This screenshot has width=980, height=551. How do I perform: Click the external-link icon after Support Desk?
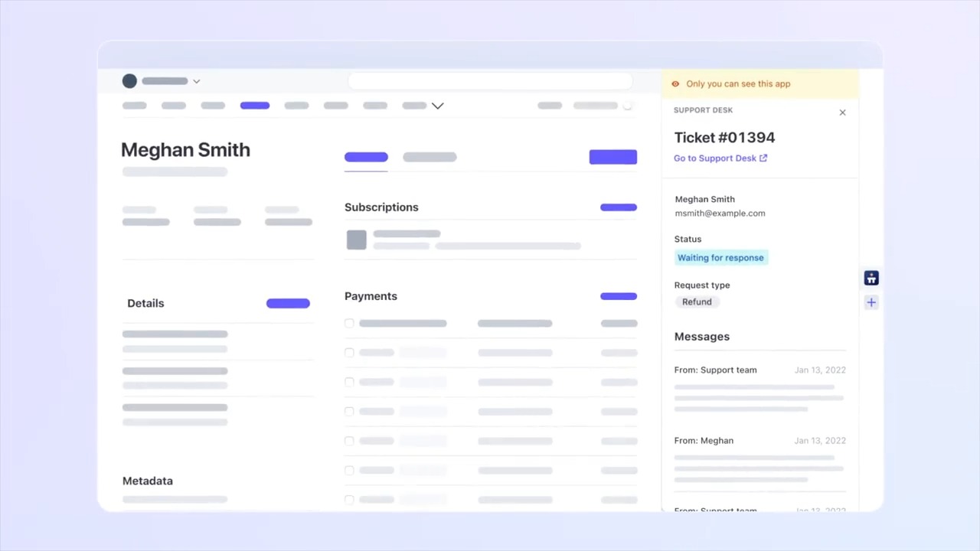click(x=763, y=158)
